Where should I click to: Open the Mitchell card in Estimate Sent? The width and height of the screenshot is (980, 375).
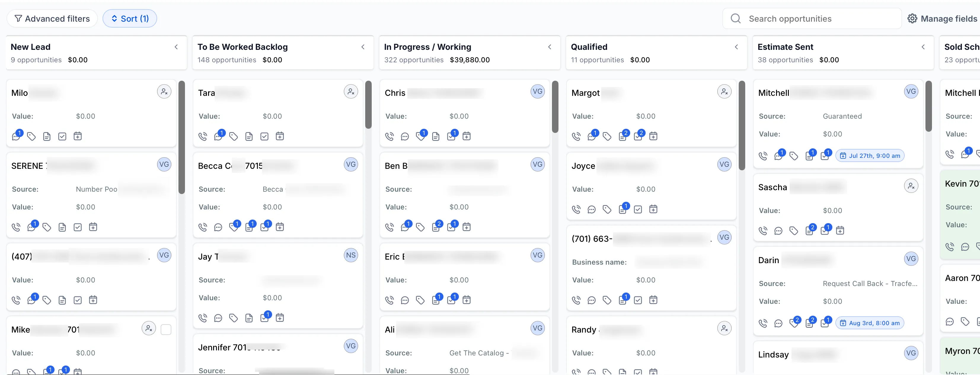point(774,93)
